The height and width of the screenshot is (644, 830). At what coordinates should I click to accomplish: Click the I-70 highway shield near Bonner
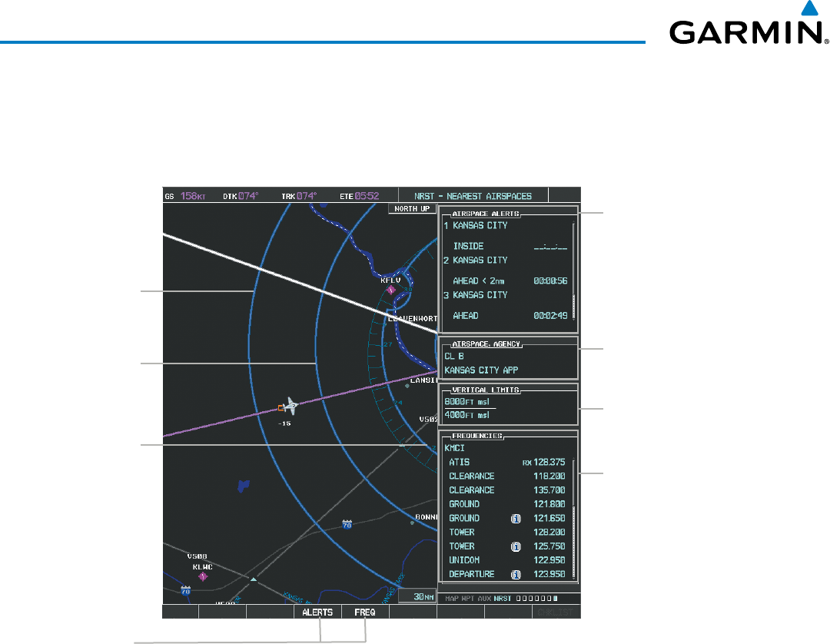(347, 524)
